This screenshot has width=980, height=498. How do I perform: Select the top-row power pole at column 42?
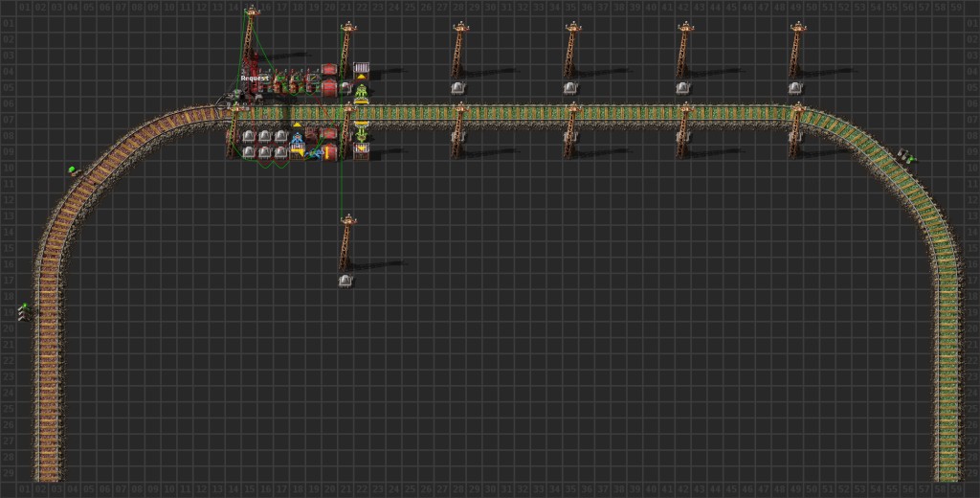pyautogui.click(x=685, y=50)
